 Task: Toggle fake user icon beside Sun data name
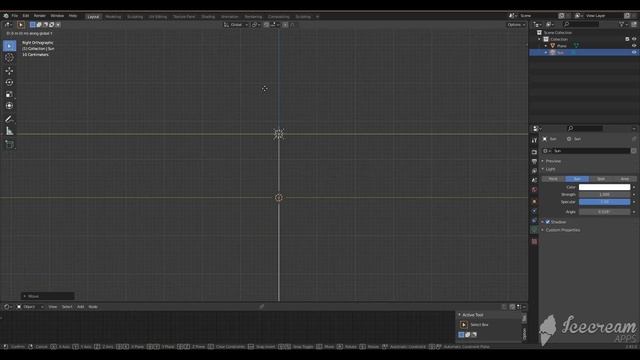tap(633, 151)
